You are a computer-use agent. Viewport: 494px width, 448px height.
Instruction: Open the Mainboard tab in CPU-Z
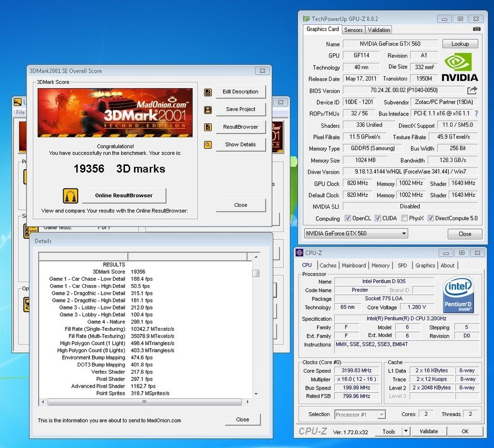pos(354,265)
